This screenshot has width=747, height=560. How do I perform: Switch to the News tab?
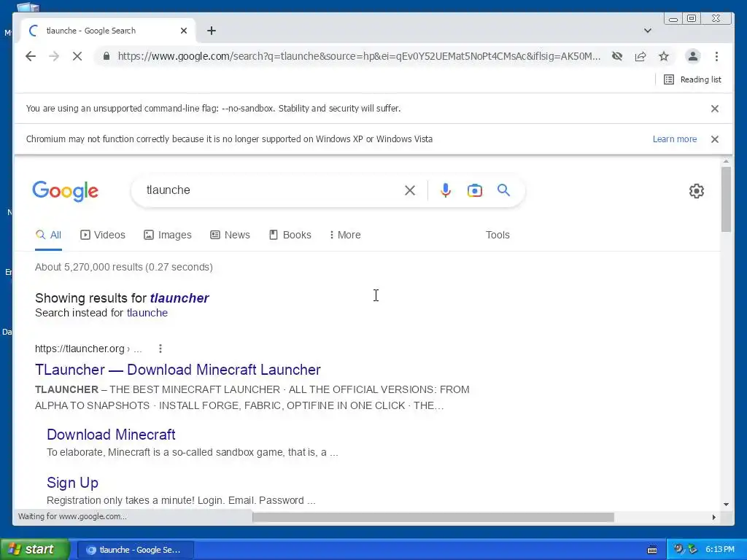[x=230, y=235]
